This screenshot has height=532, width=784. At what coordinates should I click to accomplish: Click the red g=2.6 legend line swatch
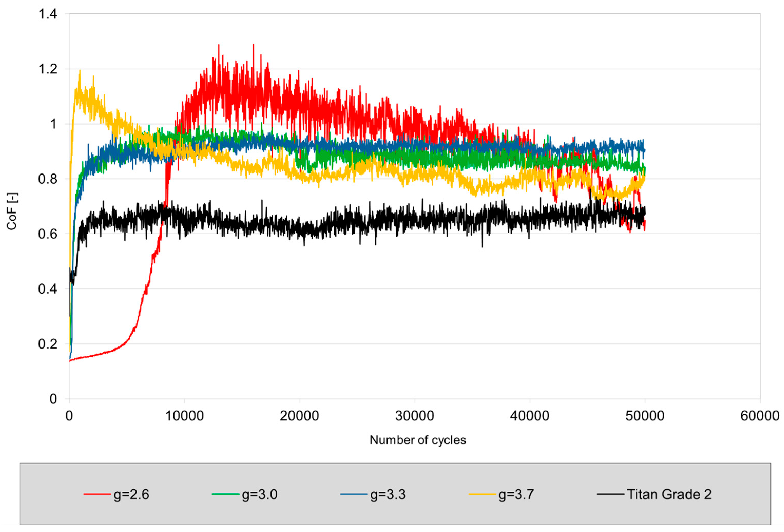(97, 494)
